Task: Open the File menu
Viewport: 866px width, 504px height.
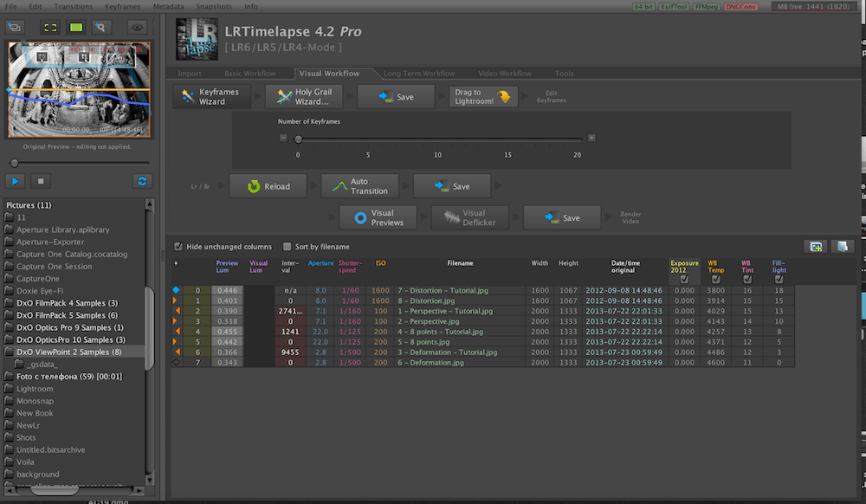Action: click(11, 7)
